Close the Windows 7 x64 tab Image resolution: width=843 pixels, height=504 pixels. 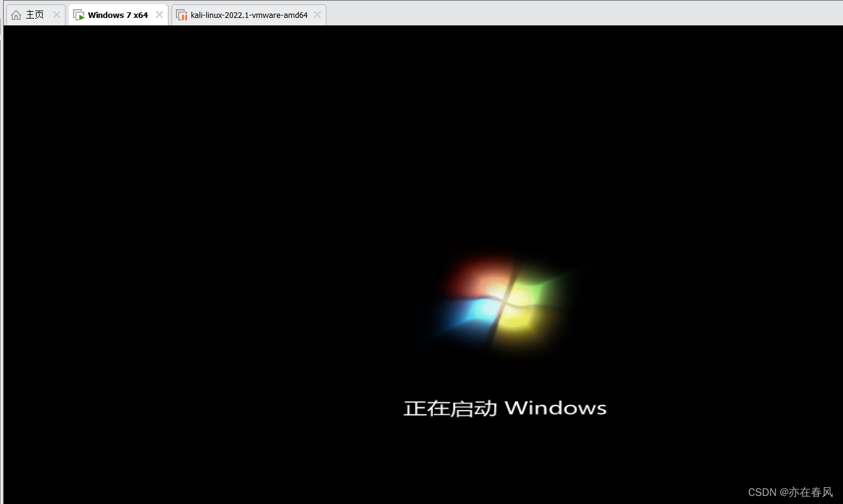(159, 15)
